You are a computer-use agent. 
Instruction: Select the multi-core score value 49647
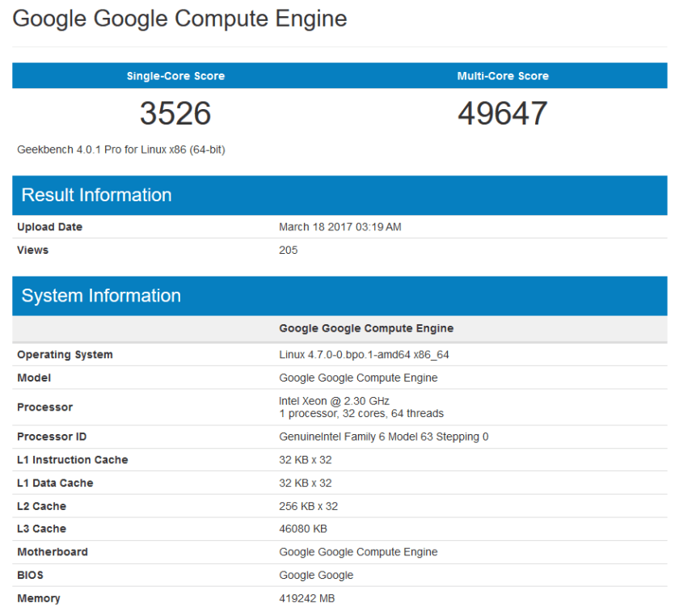coord(503,114)
